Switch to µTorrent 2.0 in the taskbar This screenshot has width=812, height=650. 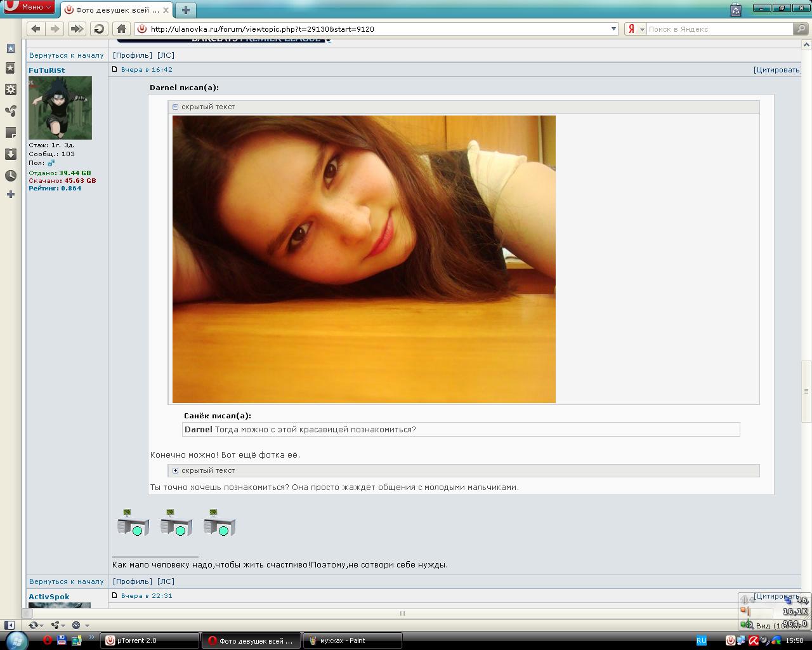tap(150, 640)
